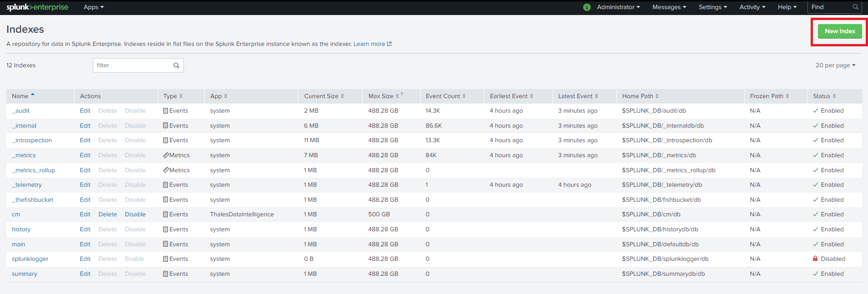Click the New Index button
The image size is (868, 294).
point(840,31)
